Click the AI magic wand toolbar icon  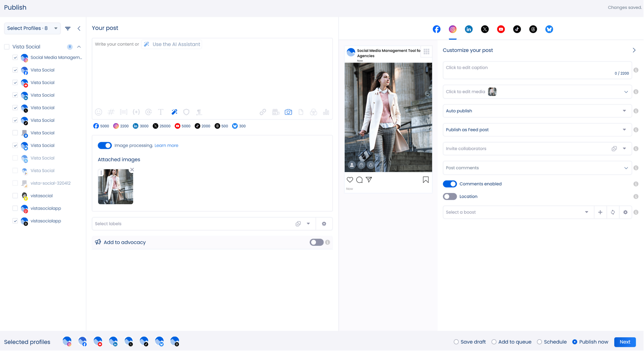174,112
